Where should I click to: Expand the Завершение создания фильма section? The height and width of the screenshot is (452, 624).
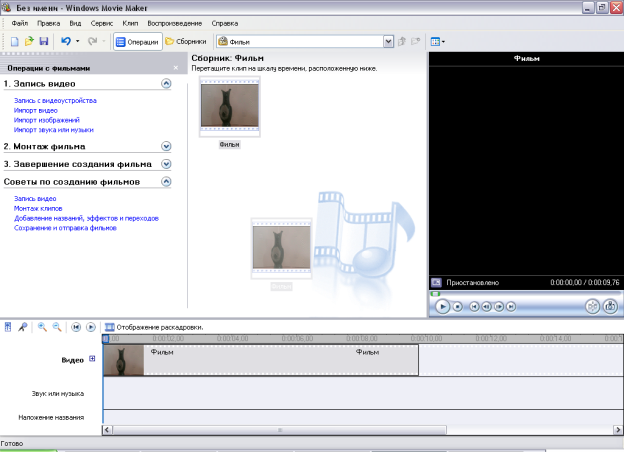166,164
